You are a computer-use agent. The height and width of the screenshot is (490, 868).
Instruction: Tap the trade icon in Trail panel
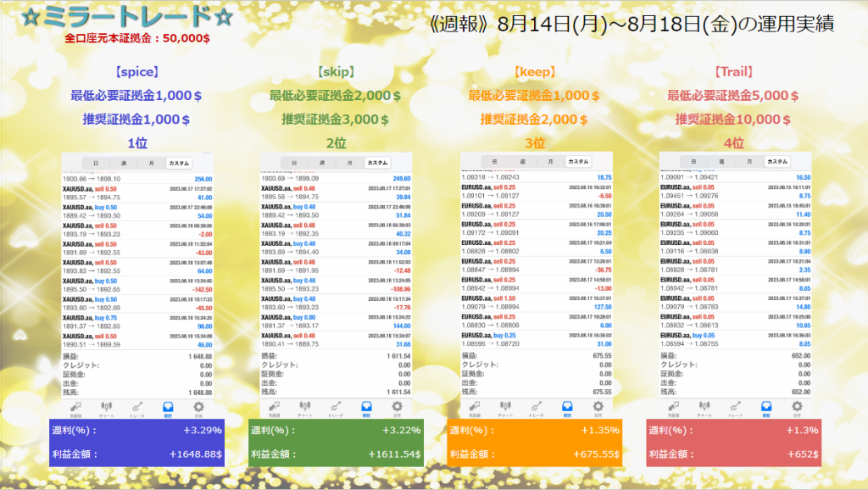(736, 408)
